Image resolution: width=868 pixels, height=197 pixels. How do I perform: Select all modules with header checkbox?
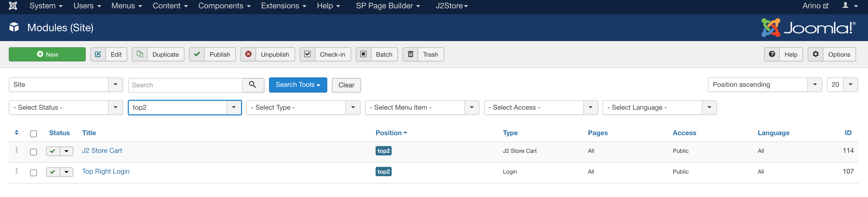pos(33,134)
